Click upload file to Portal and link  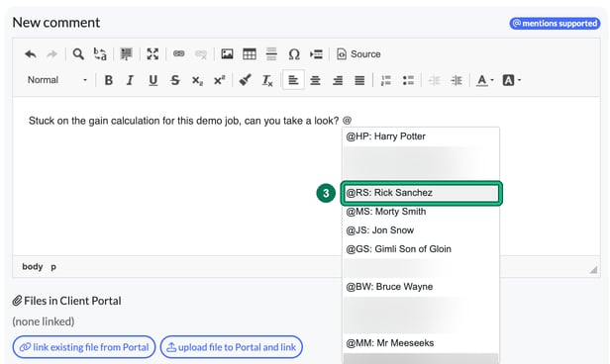tap(232, 347)
